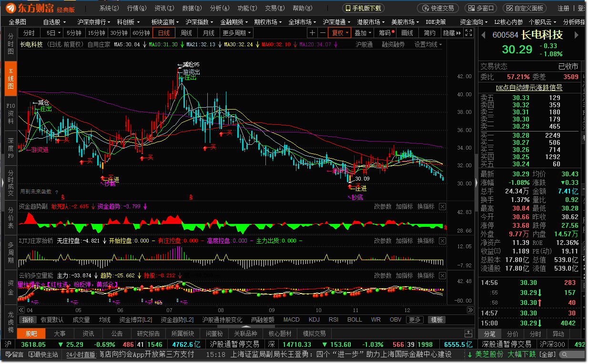Open 设置均线 dropdown
This screenshot has height=364, width=589.
coord(428,44)
